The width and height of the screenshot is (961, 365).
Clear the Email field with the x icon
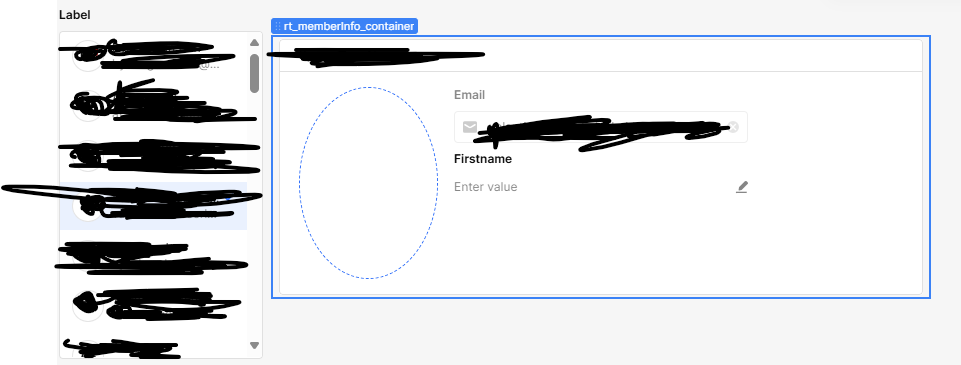tap(733, 127)
